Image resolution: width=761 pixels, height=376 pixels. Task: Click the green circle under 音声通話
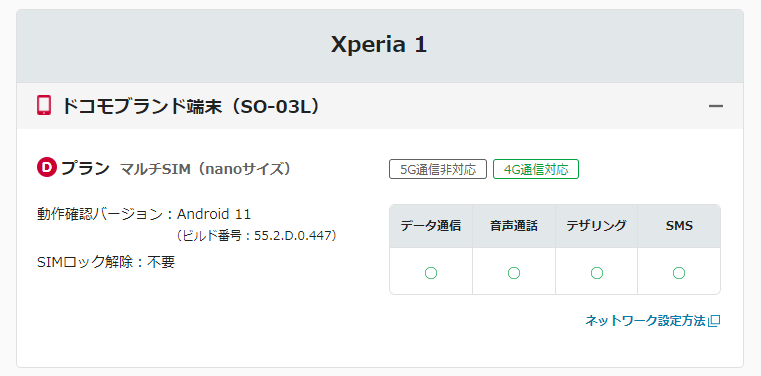pyautogui.click(x=514, y=273)
